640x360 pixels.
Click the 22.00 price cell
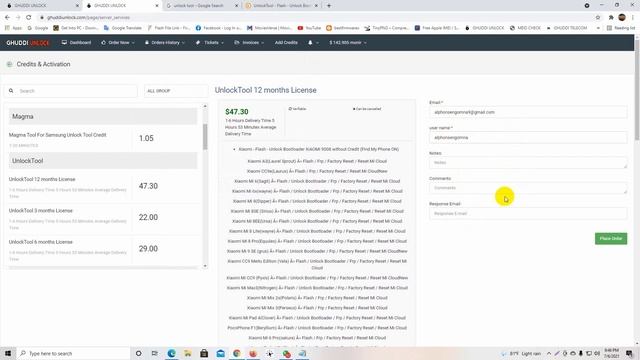[148, 218]
